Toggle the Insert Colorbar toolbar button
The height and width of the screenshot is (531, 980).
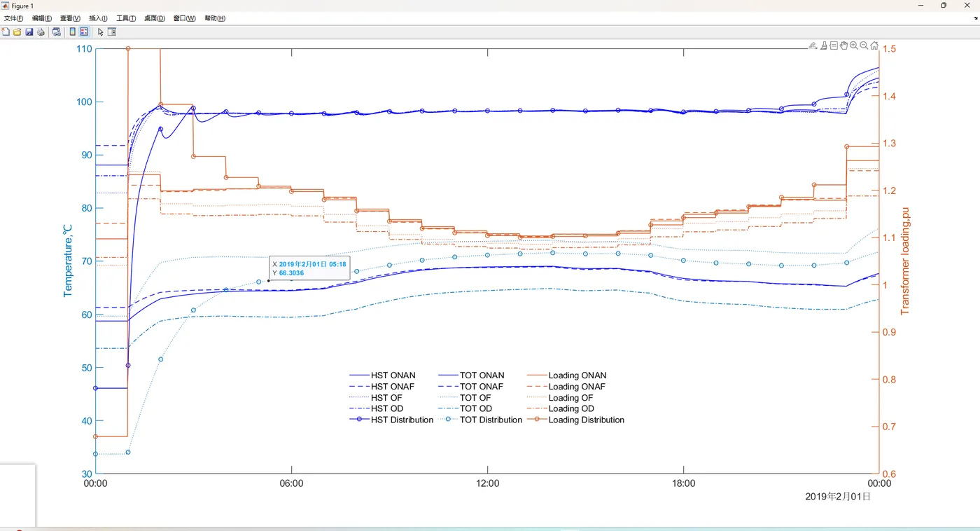73,32
